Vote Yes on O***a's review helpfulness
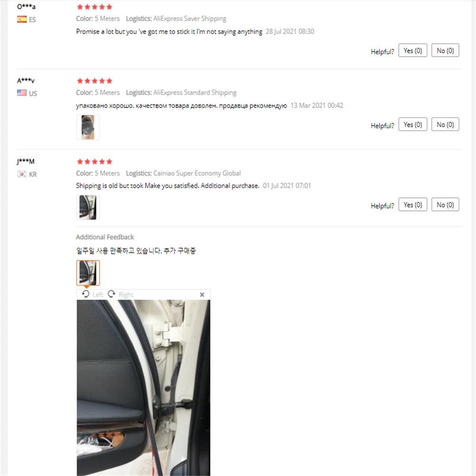 pos(413,50)
